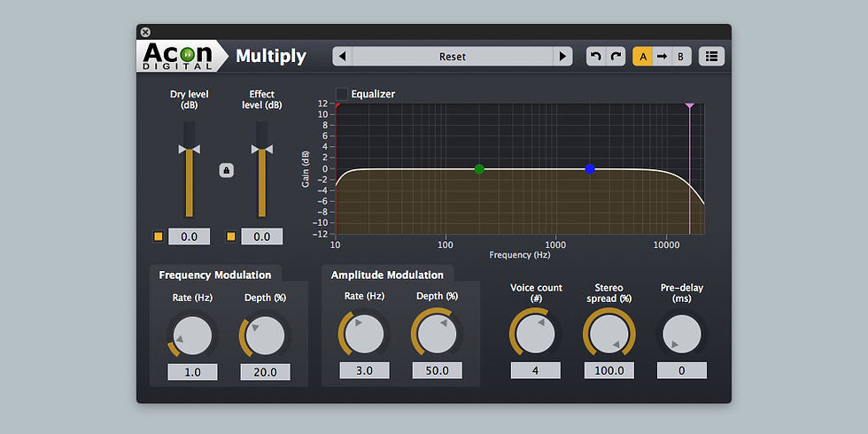Click the Pre-delay knob

(681, 334)
